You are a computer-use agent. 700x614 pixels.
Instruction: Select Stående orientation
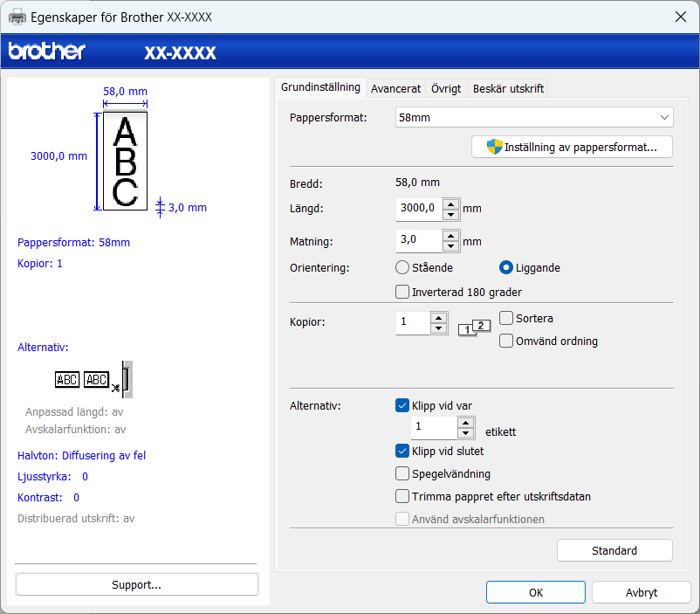402,267
